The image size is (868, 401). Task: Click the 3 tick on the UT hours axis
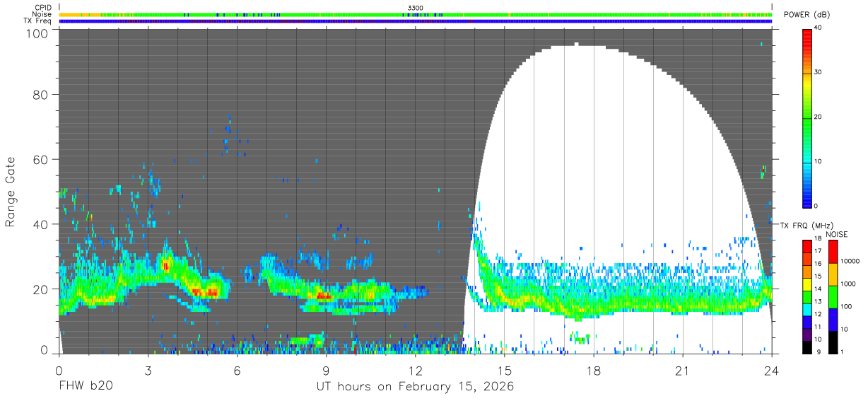tap(148, 371)
